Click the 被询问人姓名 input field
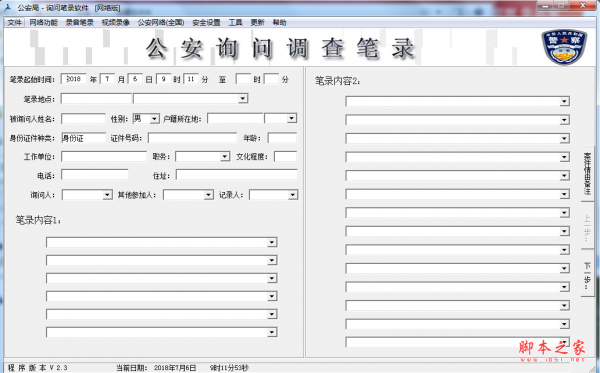600x373 pixels. (x=83, y=119)
